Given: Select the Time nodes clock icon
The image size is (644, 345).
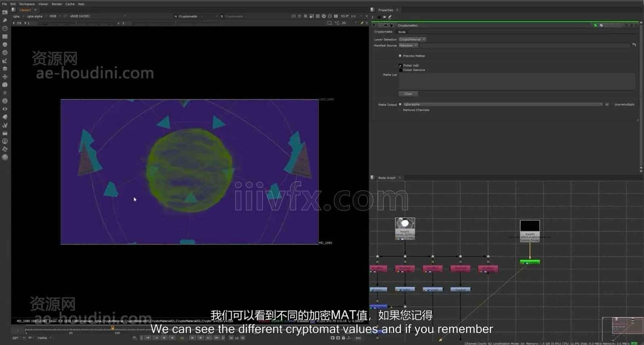Looking at the screenshot, I should point(5,29).
